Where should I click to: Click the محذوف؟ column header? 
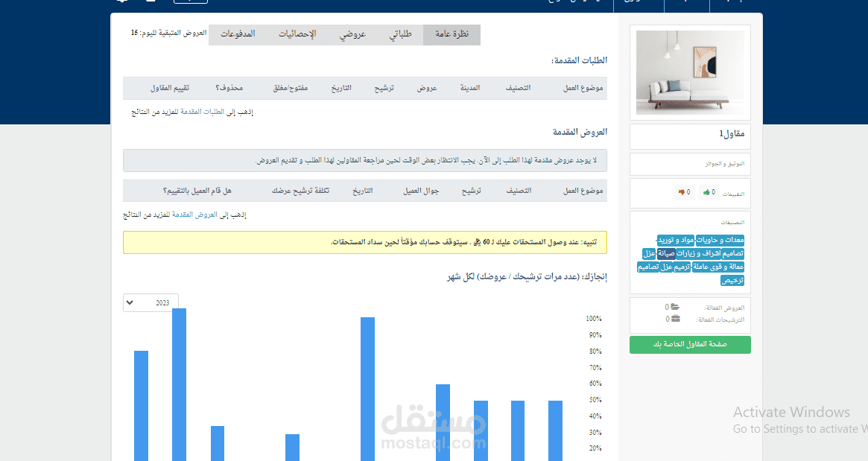pos(229,88)
